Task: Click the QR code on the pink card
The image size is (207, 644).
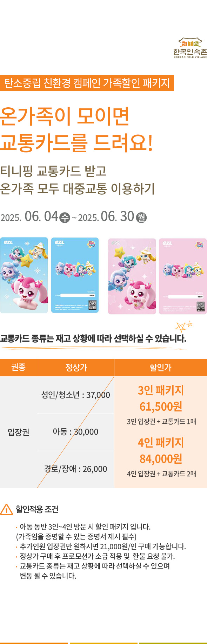Action: (201, 306)
